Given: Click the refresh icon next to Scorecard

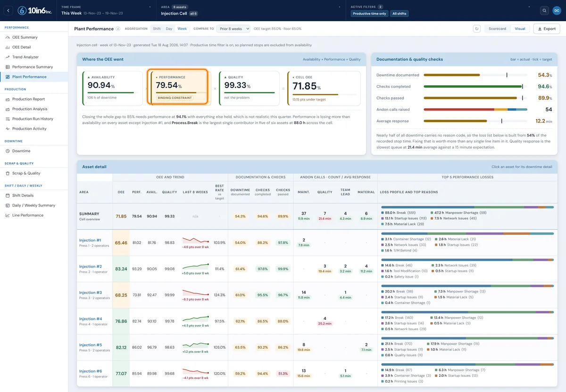Looking at the screenshot, I should point(477,29).
